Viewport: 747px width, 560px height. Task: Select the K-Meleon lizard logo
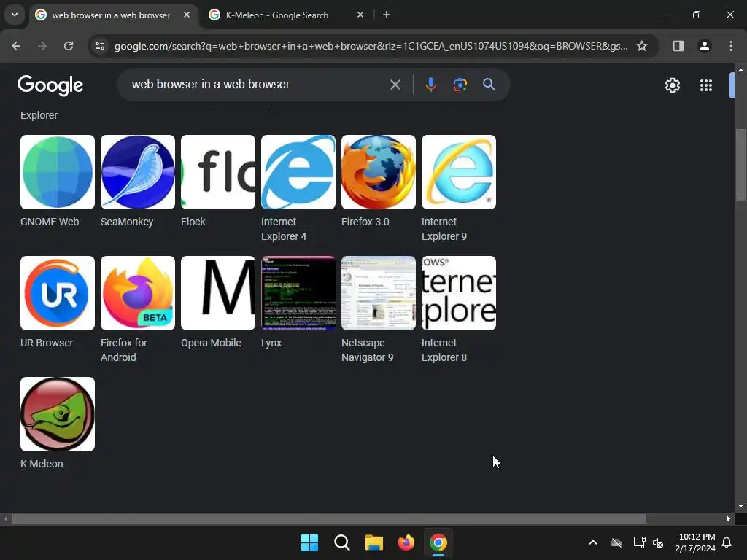pyautogui.click(x=58, y=414)
